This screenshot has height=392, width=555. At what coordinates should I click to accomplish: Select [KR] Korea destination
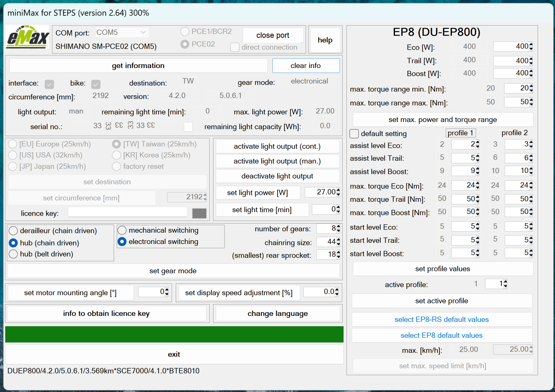coord(117,155)
